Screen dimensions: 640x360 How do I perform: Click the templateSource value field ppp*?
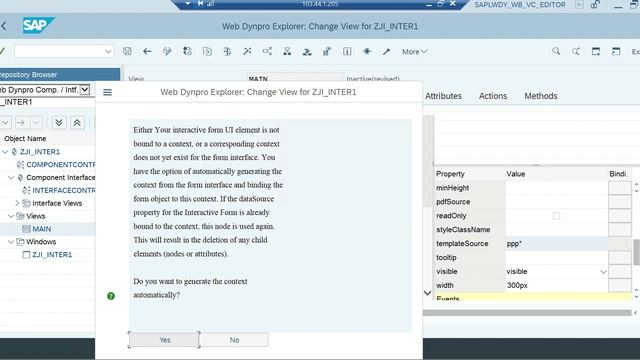556,244
